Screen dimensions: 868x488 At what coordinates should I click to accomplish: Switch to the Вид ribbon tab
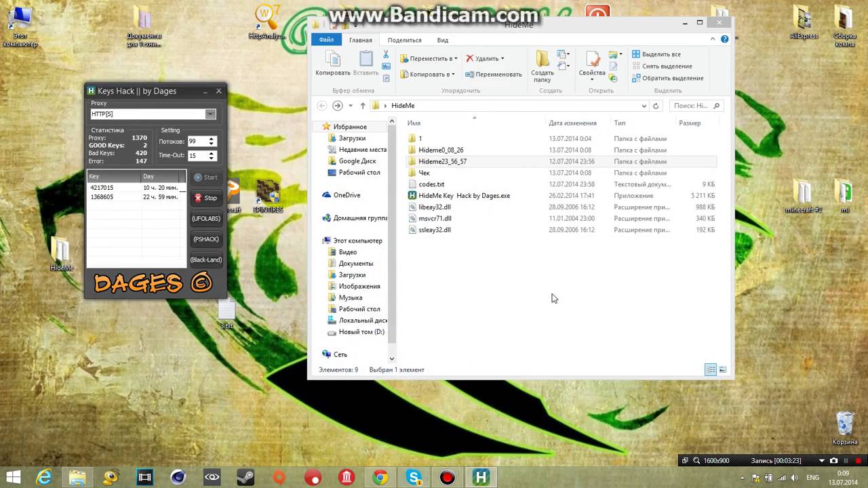point(442,40)
